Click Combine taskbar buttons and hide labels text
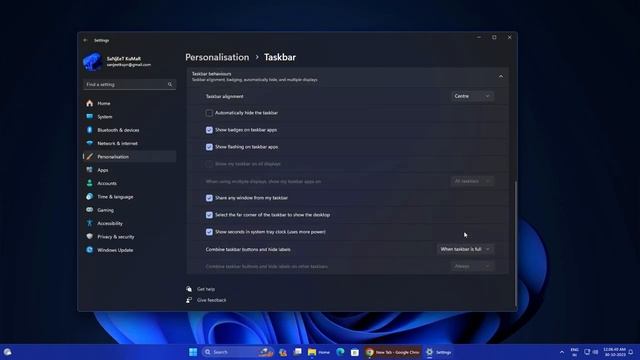Screen dimensions: 640x360 pyautogui.click(x=248, y=249)
